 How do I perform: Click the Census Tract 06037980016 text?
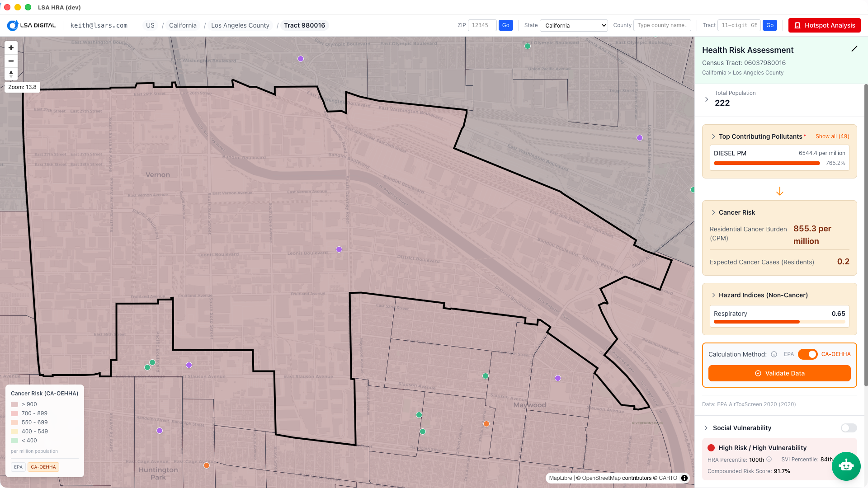pyautogui.click(x=744, y=63)
